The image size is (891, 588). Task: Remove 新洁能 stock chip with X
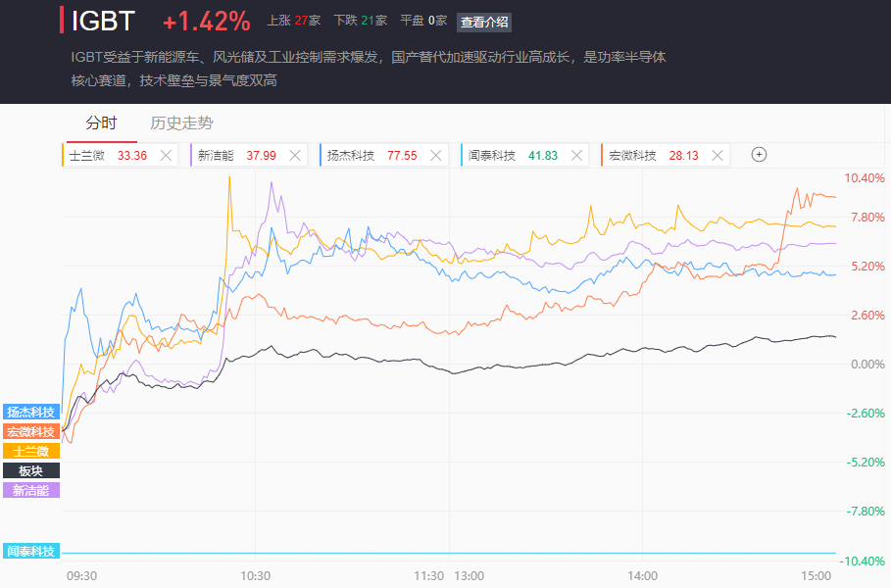point(295,155)
